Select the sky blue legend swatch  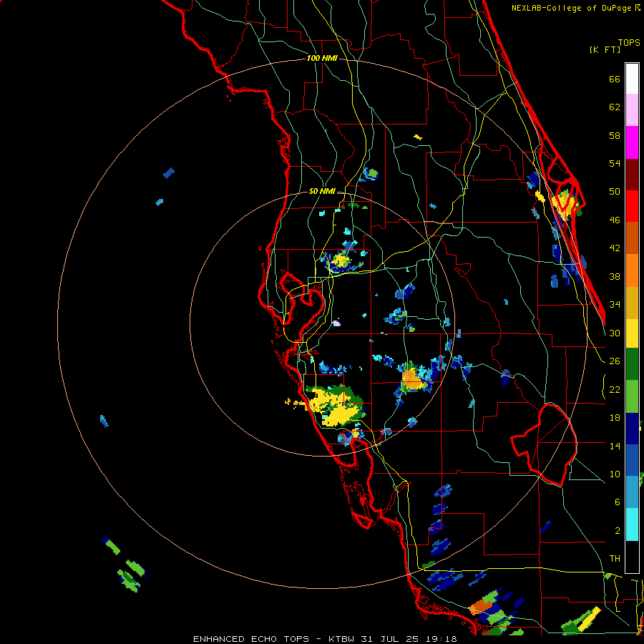[632, 492]
